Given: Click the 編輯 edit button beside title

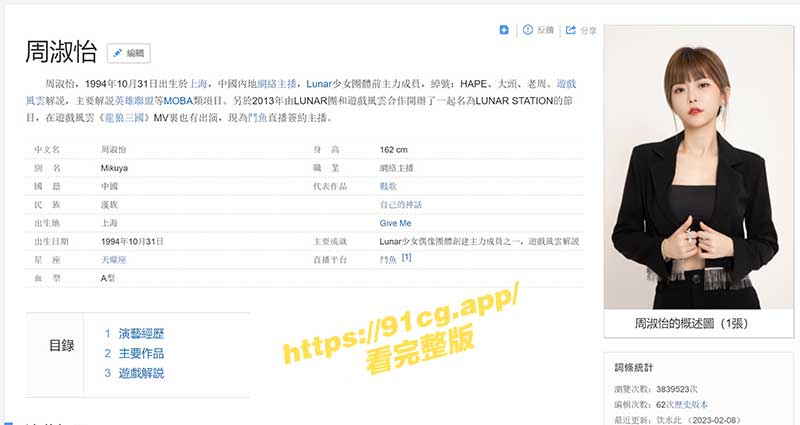Looking at the screenshot, I should pos(129,53).
